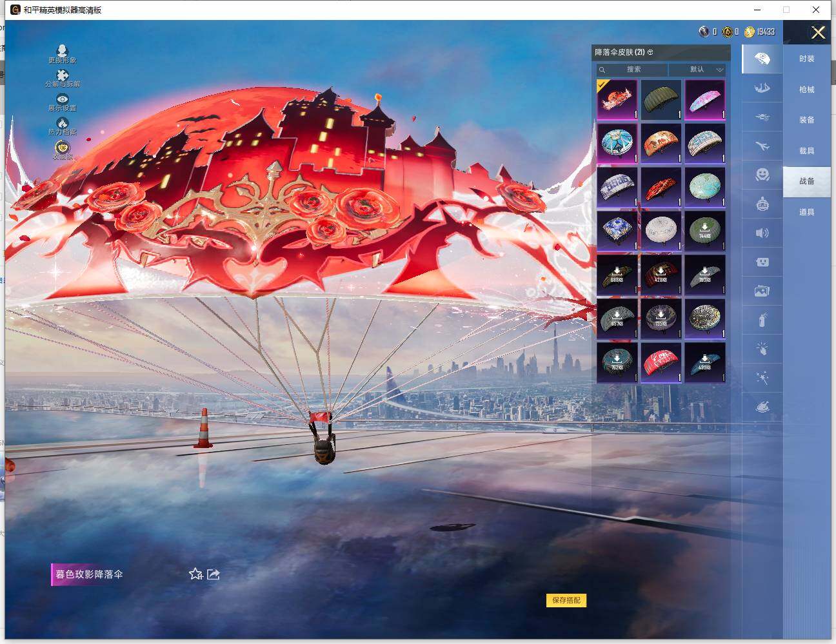
Task: Switch to the 道具 tab
Action: coord(807,212)
